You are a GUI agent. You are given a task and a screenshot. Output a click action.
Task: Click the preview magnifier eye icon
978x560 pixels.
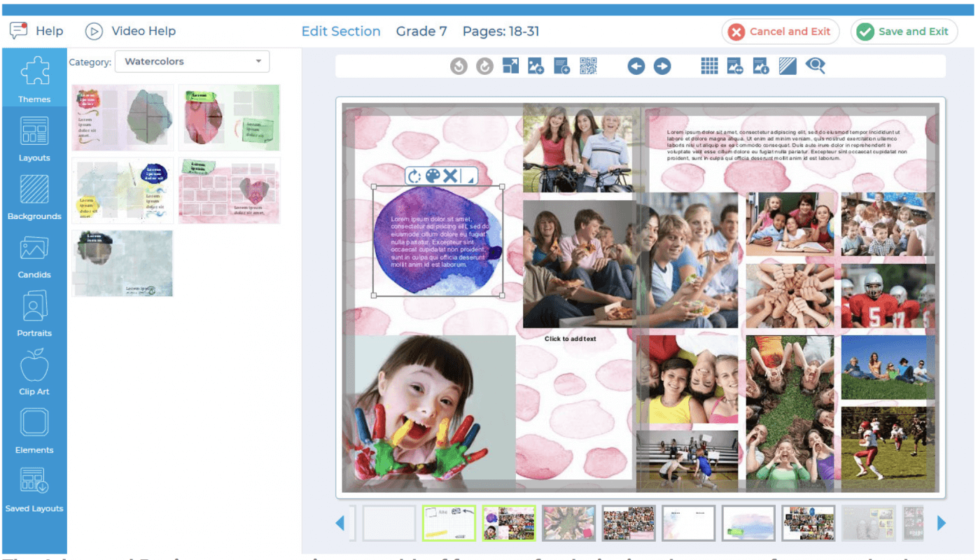click(x=815, y=66)
